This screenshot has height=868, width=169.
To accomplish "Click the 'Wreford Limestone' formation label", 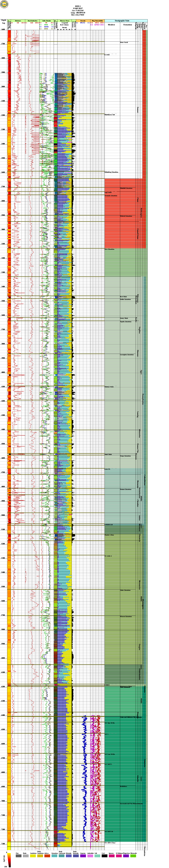I will pyautogui.click(x=126, y=216).
